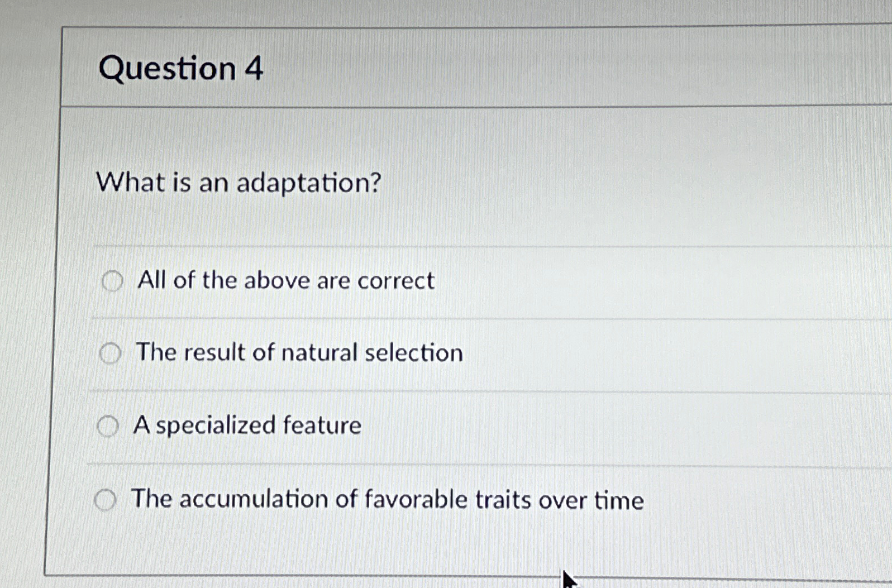The image size is (892, 588).
Task: Click the answer text 'The accumulation of favorable traits over time'
Action: [388, 500]
